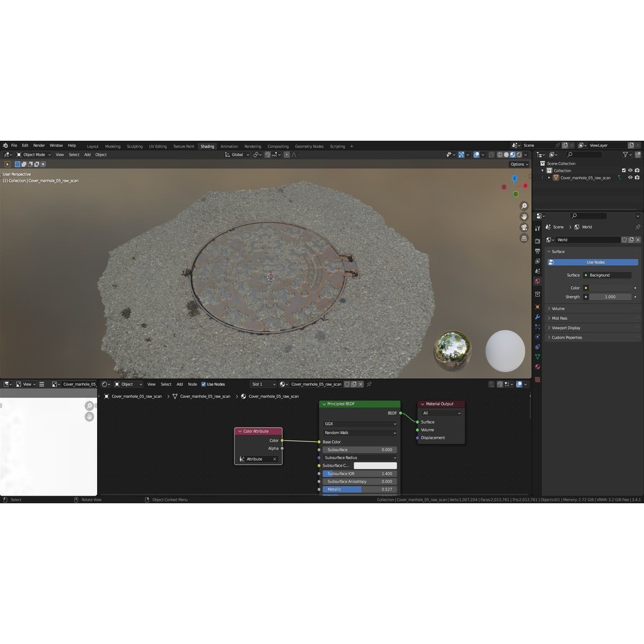Click the Blender logo menu icon

(x=5, y=145)
